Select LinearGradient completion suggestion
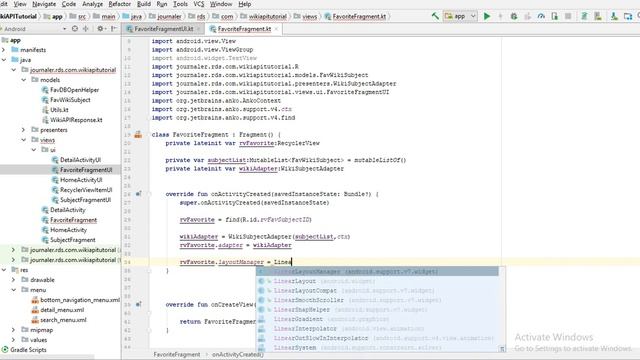The height and width of the screenshot is (360, 640). [377, 319]
